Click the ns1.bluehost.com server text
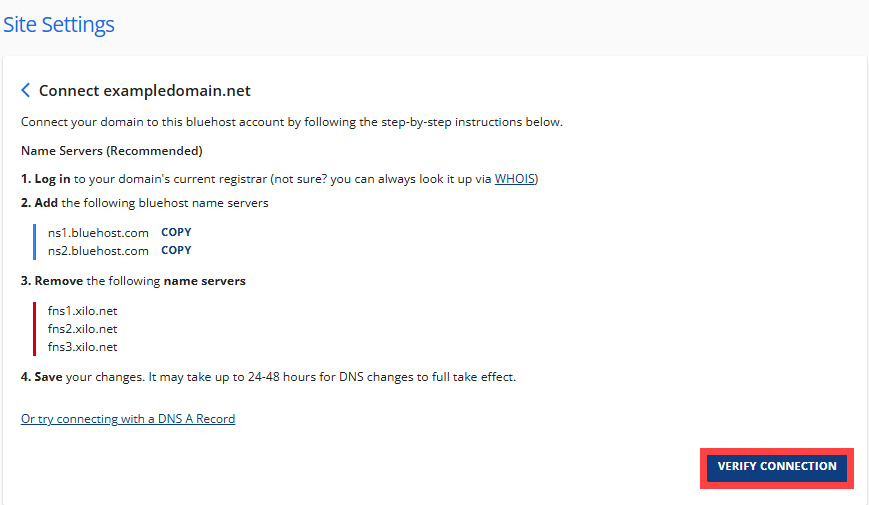The image size is (869, 505). (98, 232)
